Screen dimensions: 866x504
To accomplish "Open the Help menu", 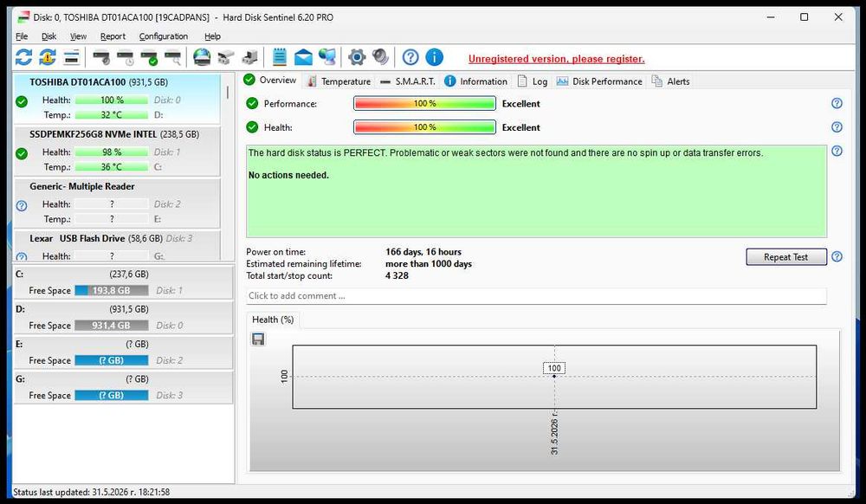I will click(212, 36).
